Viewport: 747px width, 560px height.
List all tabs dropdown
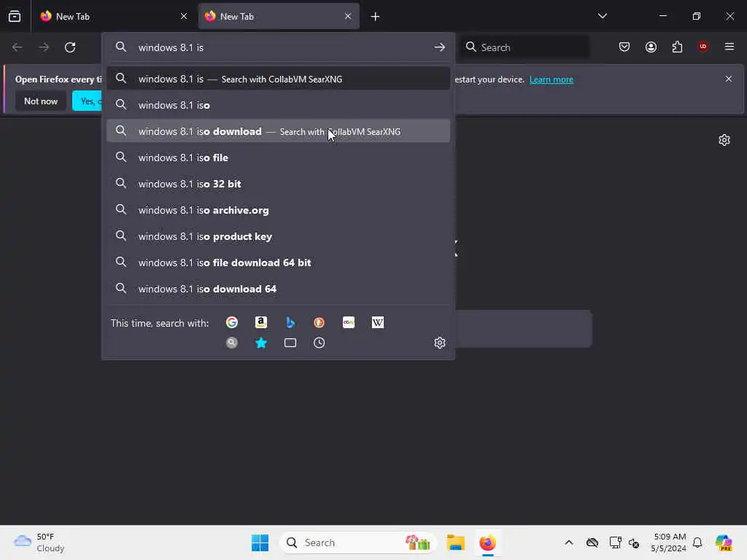pos(602,16)
